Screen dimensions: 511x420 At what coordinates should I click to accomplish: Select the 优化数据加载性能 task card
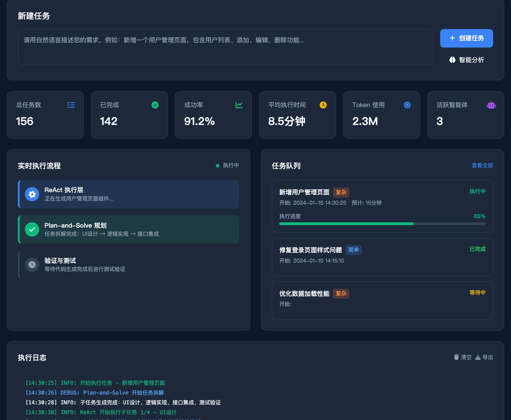pyautogui.click(x=382, y=300)
